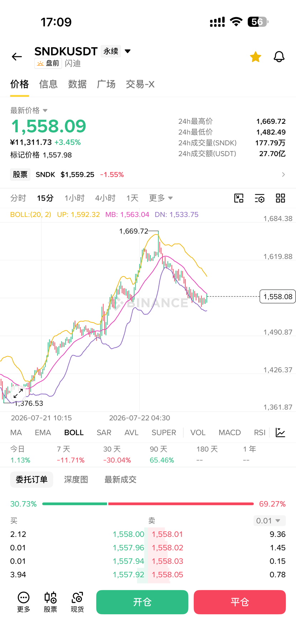Tap the Wi-Fi icon in status bar
296x644 pixels.
coord(236,22)
